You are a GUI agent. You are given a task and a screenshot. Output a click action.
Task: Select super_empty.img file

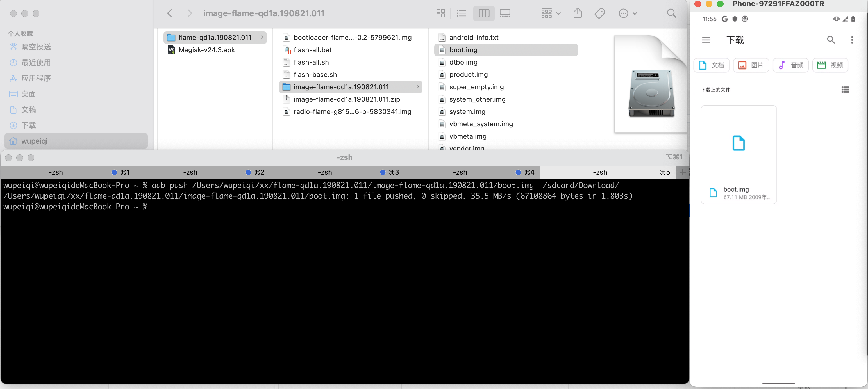click(506, 87)
